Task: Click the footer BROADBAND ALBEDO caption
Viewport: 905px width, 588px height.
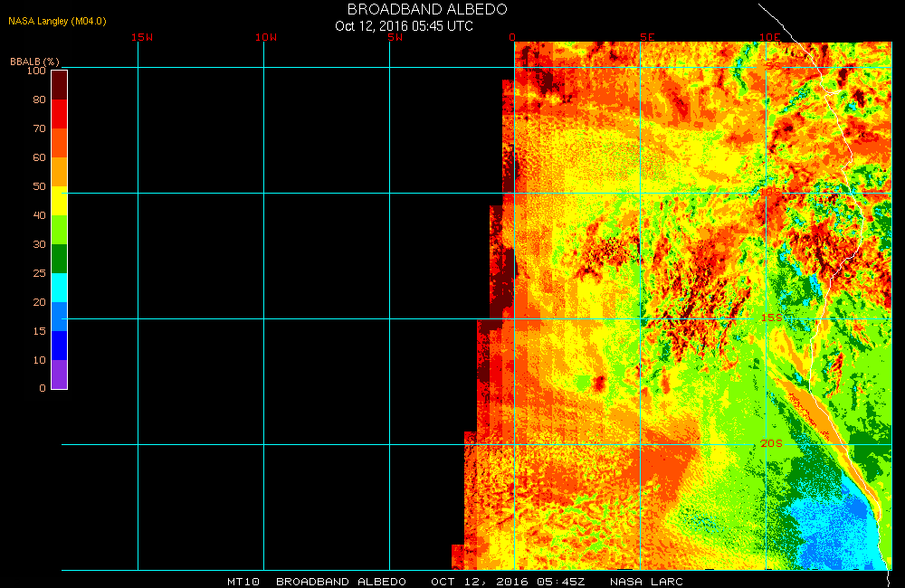Action: coord(341,582)
